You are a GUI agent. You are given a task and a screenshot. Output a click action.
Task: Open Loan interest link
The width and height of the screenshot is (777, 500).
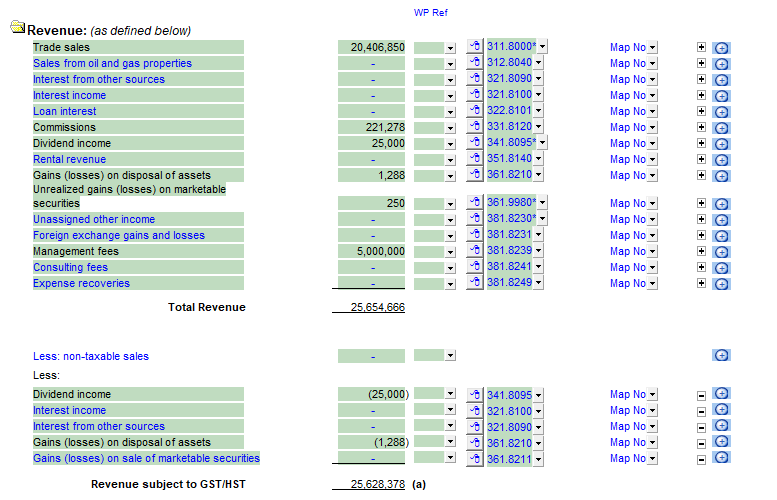tap(64, 111)
